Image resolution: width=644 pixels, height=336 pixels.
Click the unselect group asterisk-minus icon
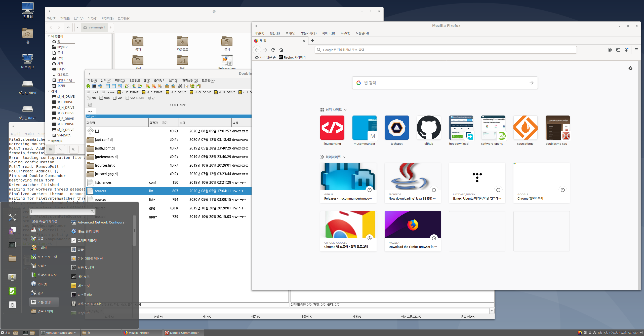coord(153,86)
